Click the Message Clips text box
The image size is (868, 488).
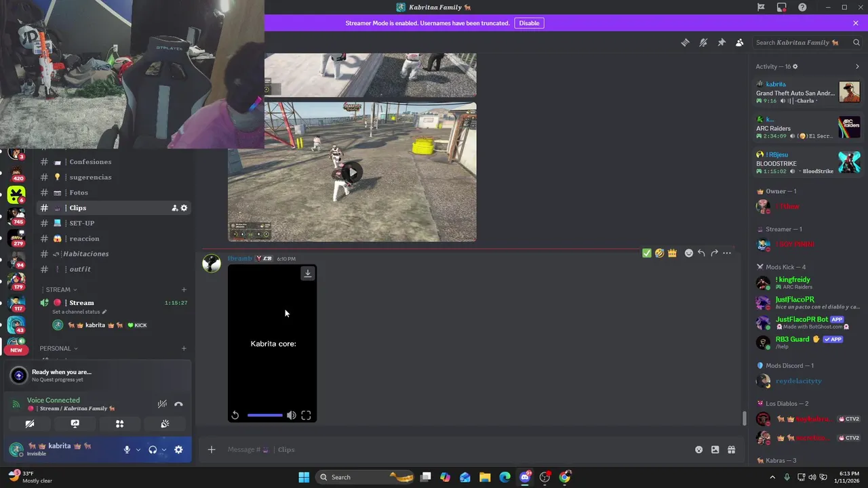point(454,449)
